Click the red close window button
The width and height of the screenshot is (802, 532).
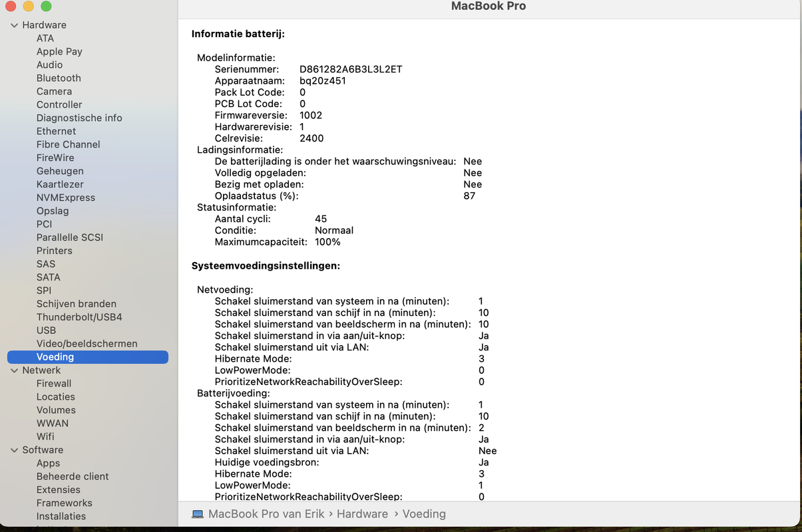[10, 6]
